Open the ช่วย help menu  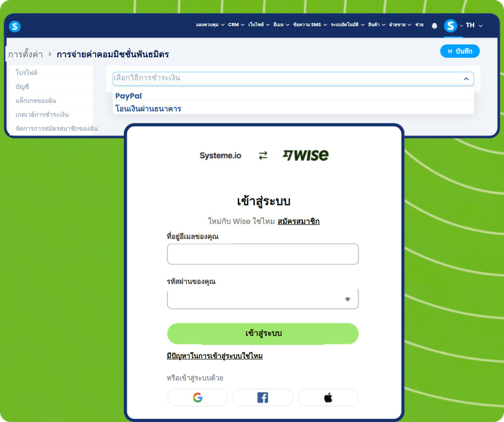pos(419,25)
